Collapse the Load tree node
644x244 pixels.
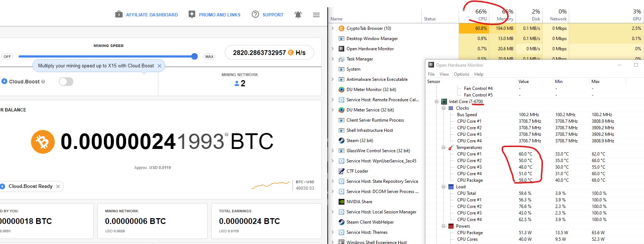[x=443, y=187]
